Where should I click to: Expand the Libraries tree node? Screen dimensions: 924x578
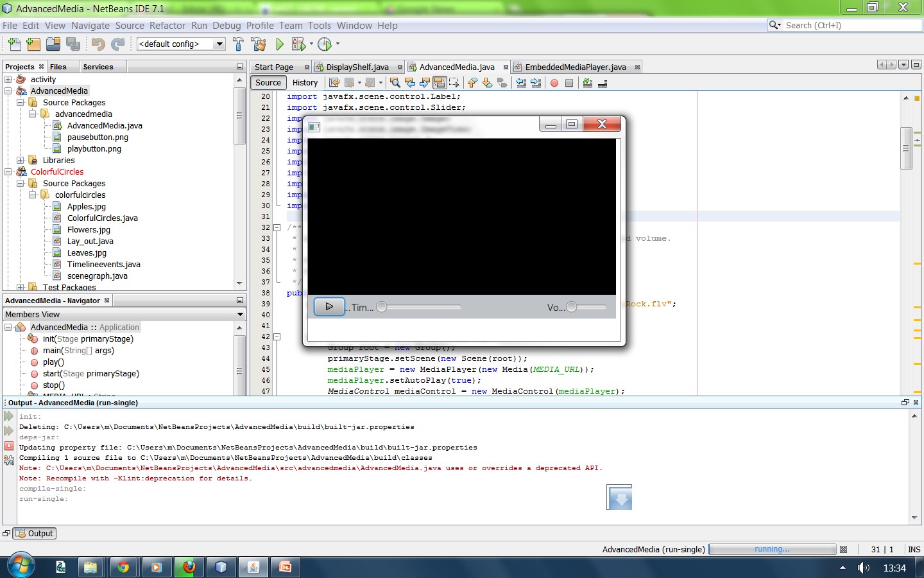coord(21,161)
